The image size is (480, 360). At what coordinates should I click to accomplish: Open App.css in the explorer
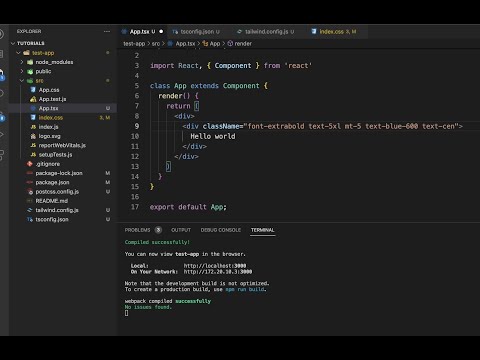(x=49, y=90)
